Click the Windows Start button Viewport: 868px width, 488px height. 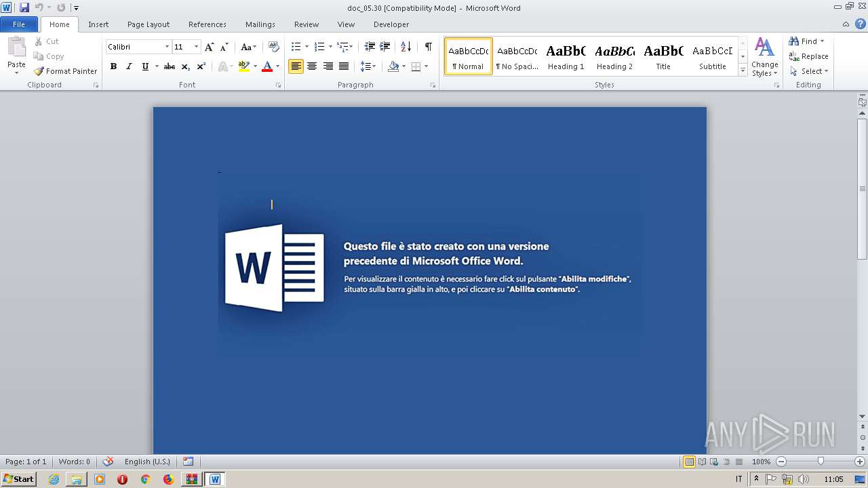[x=19, y=479]
